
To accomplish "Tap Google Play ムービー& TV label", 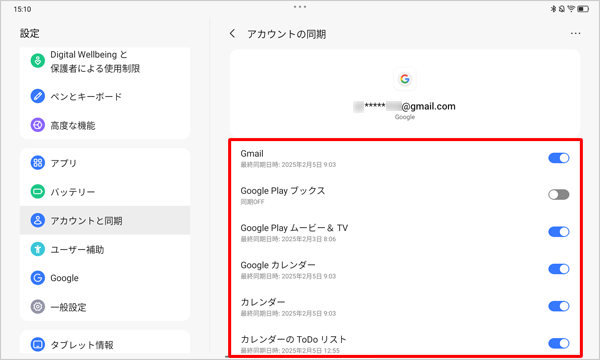I will point(294,228).
